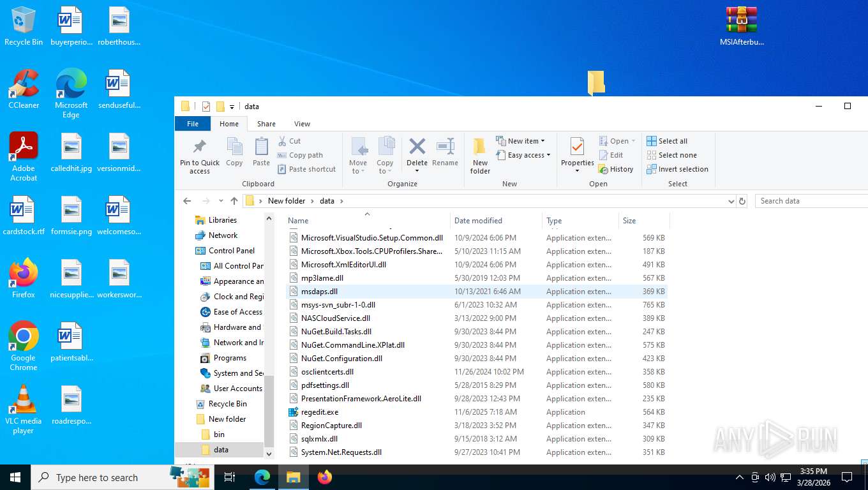Click Windows Start button

(x=15, y=477)
